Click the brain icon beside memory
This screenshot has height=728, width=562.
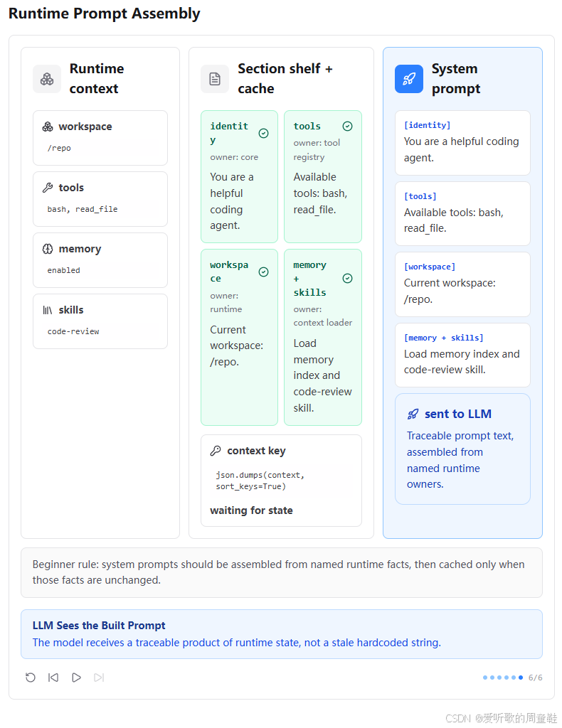[48, 249]
